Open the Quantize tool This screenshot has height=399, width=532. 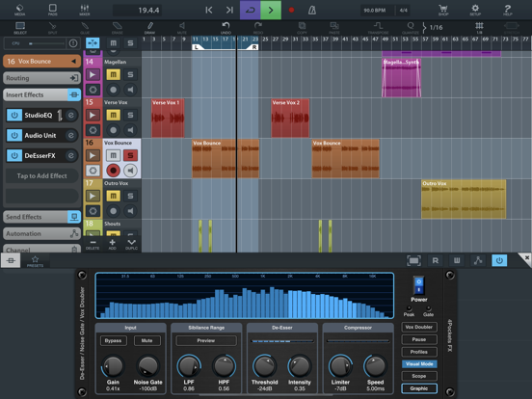(x=411, y=28)
